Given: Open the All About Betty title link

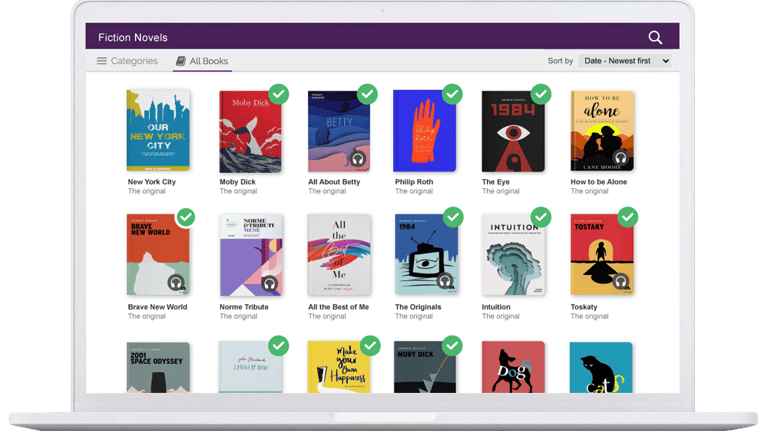Looking at the screenshot, I should point(334,182).
